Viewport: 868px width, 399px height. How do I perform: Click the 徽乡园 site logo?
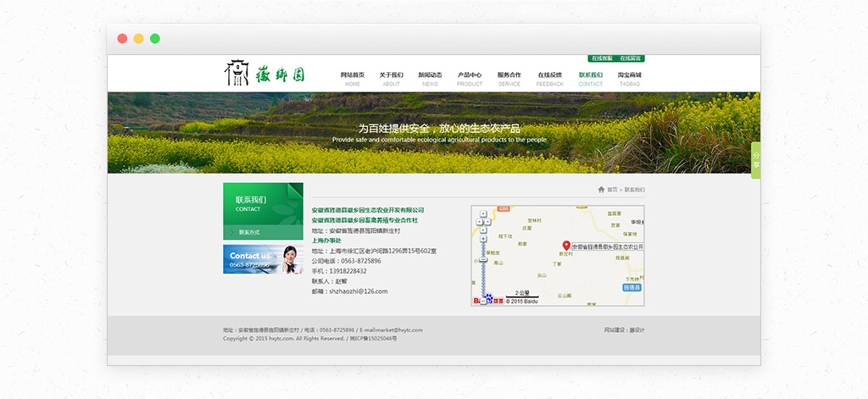pos(264,74)
